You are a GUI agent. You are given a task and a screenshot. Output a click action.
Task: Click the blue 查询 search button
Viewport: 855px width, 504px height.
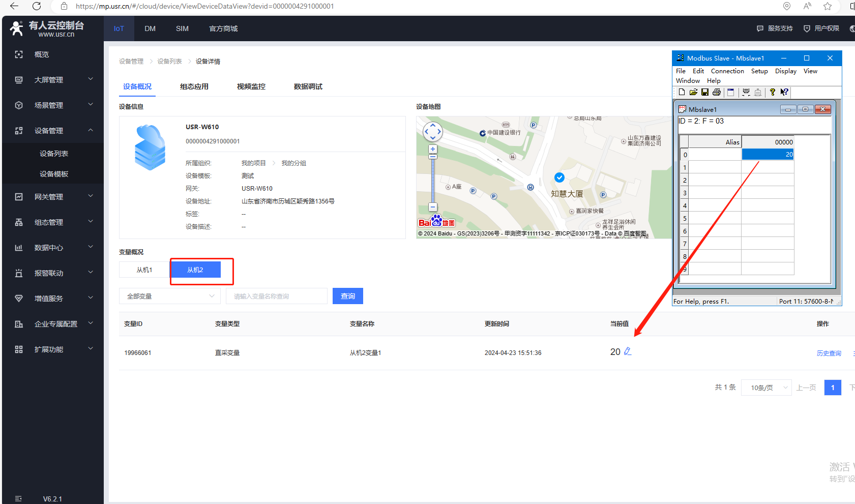click(x=348, y=296)
